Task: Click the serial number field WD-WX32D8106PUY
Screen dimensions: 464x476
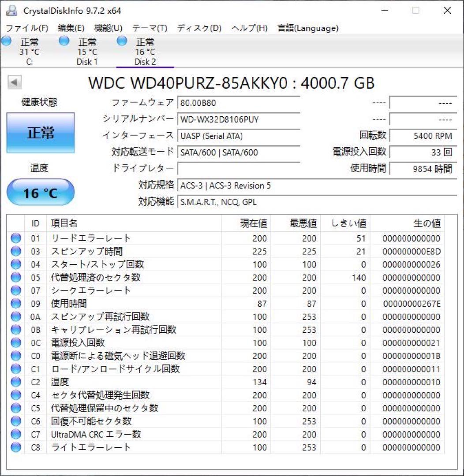Action: click(239, 119)
